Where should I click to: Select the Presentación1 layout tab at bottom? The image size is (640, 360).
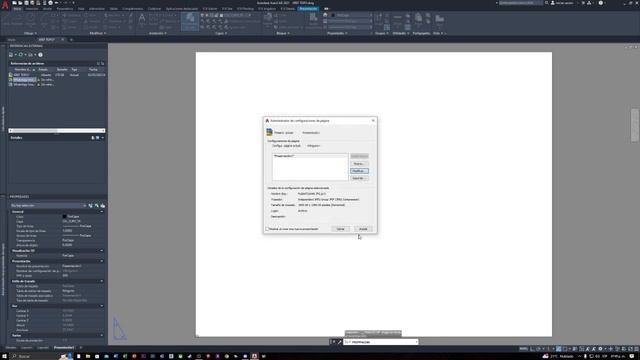[64, 348]
